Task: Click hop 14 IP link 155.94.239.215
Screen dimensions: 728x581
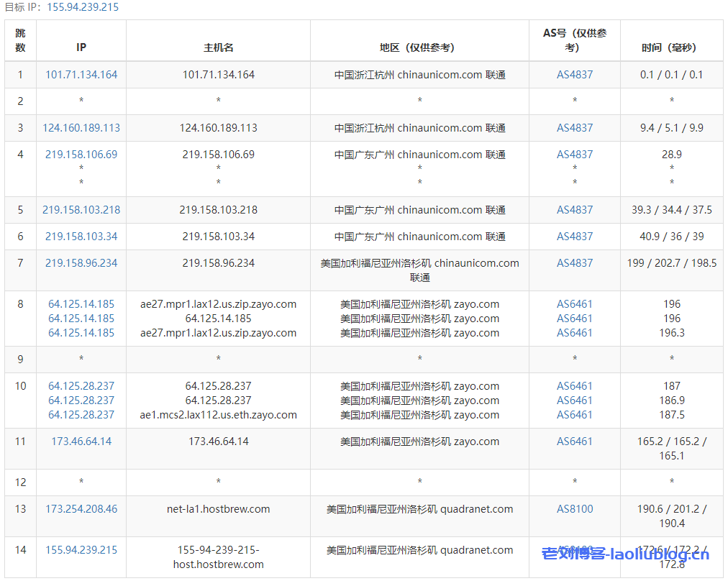Action: 81,549
